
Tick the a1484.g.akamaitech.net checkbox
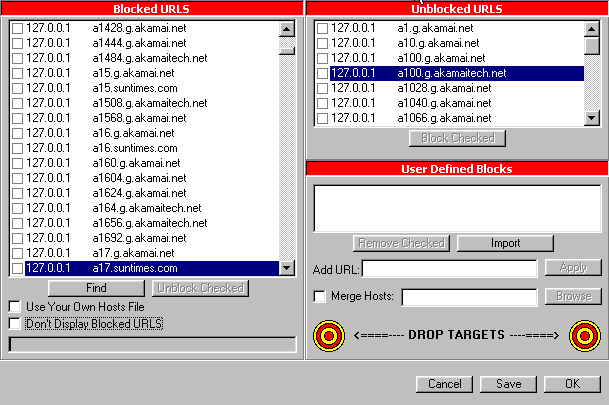[x=17, y=58]
